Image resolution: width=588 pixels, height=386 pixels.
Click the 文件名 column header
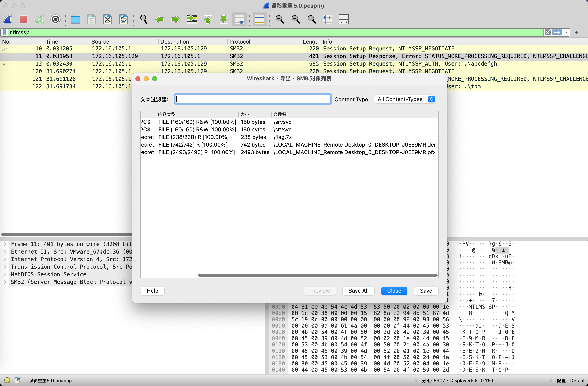[x=355, y=114]
